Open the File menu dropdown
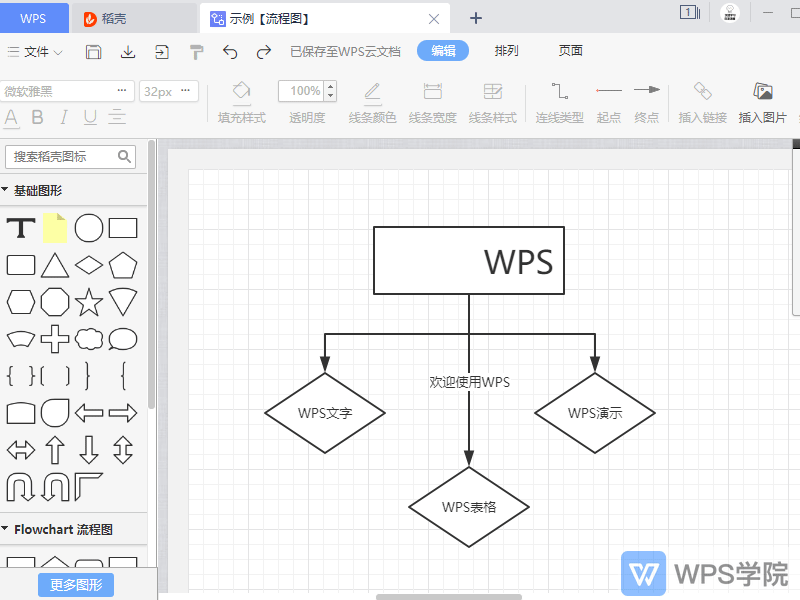 pos(35,52)
